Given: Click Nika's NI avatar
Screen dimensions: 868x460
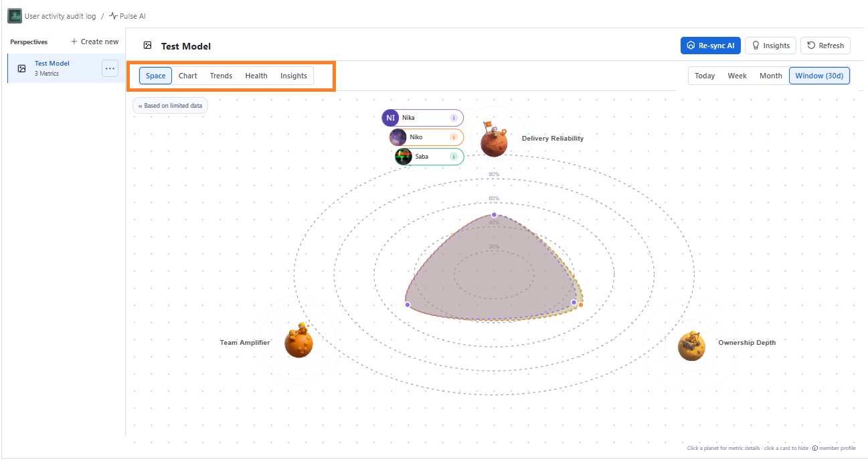Looking at the screenshot, I should [x=390, y=118].
